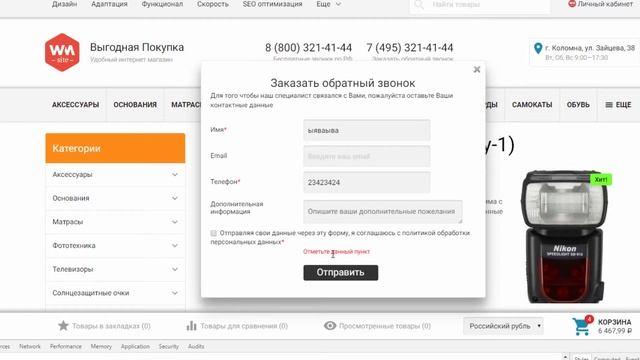Click the Имя input field
This screenshot has width=640, height=360.
click(367, 130)
